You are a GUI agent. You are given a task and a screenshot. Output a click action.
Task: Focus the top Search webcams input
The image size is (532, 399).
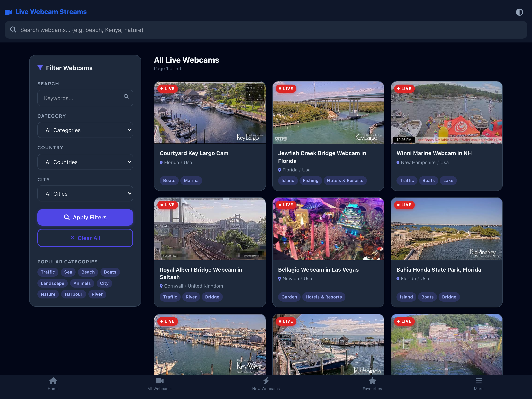266,30
